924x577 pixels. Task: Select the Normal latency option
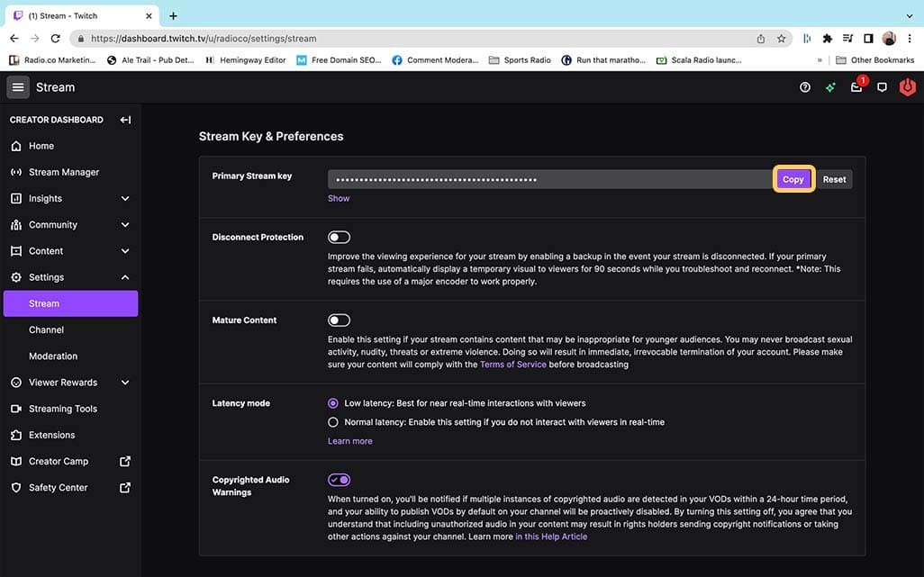pyautogui.click(x=333, y=421)
